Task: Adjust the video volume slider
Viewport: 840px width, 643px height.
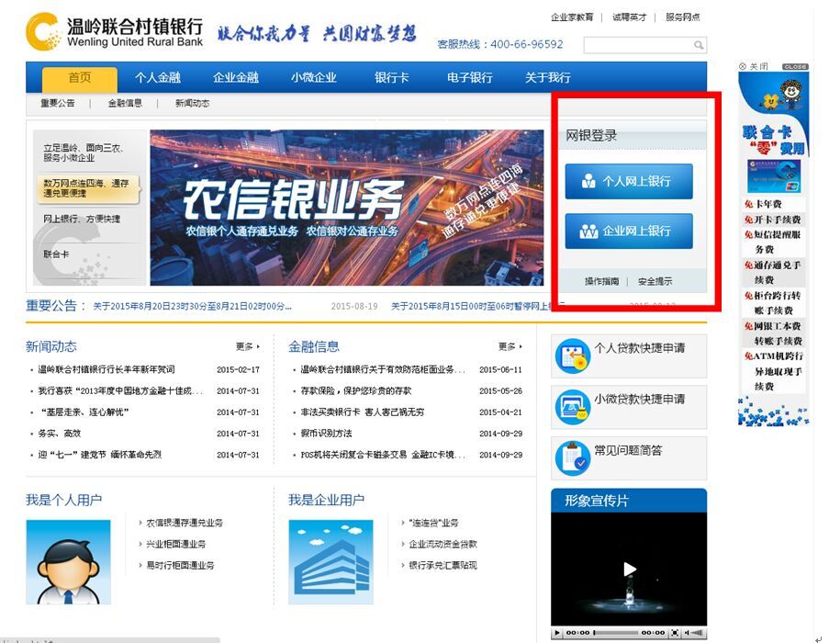Action: coord(697,633)
